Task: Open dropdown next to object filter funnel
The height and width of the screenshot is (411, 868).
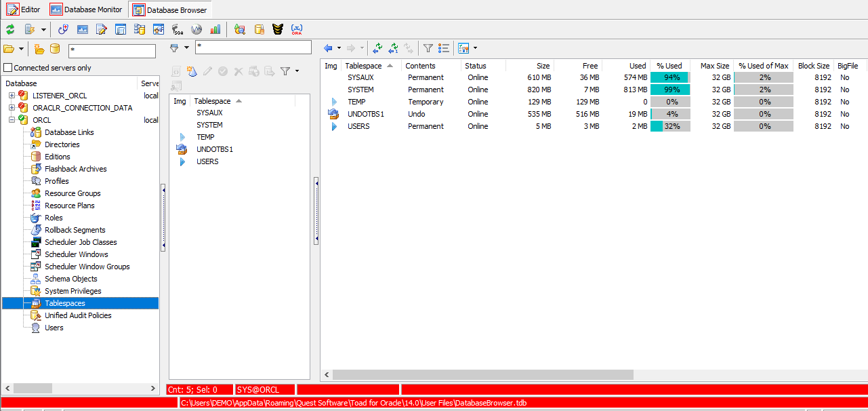Action: click(186, 48)
